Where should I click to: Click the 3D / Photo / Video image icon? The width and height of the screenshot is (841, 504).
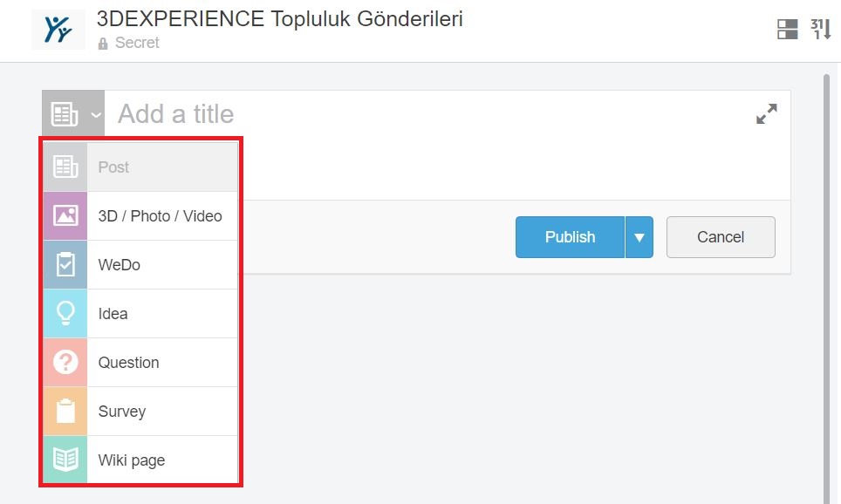65,216
